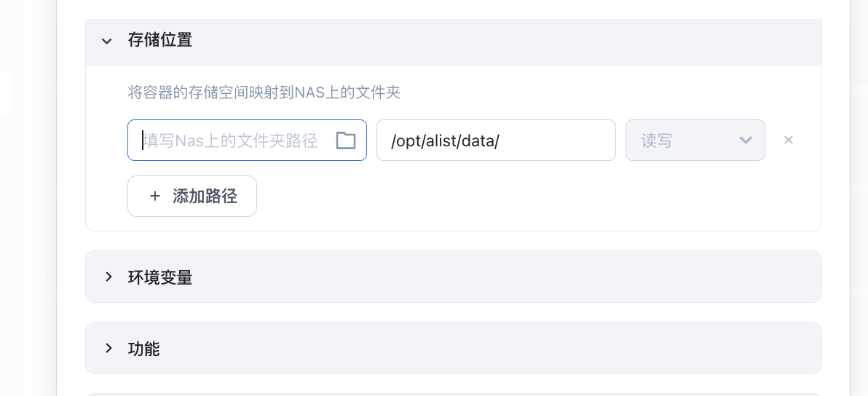This screenshot has width=868, height=396.
Task: Click the 存储位置 section title
Action: 160,40
